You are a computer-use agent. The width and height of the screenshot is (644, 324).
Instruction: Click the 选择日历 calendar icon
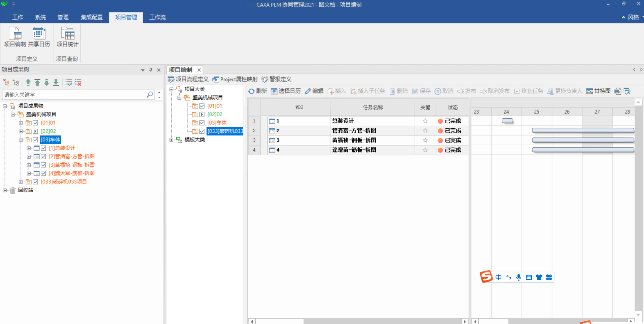click(x=274, y=91)
